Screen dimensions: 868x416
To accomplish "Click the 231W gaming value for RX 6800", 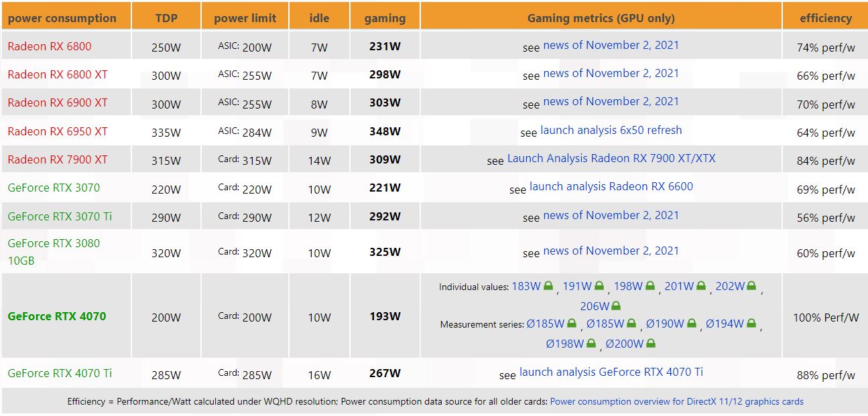I will (x=385, y=46).
